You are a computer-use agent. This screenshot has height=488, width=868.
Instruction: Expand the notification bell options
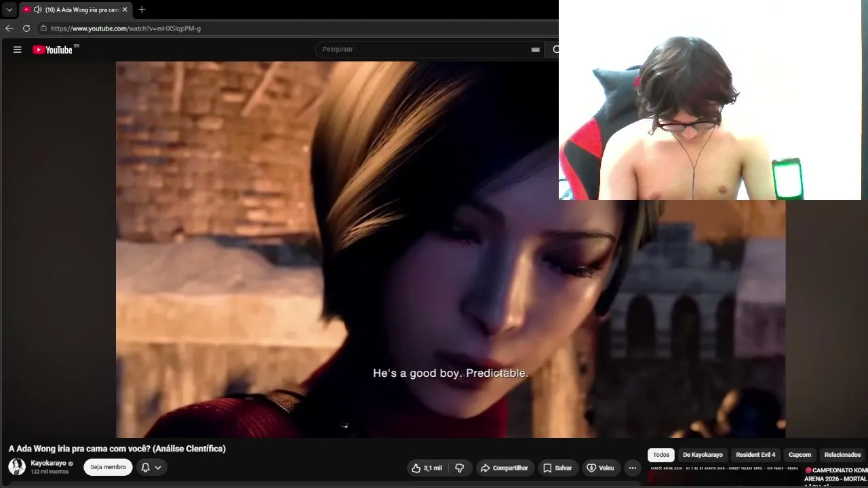152,468
